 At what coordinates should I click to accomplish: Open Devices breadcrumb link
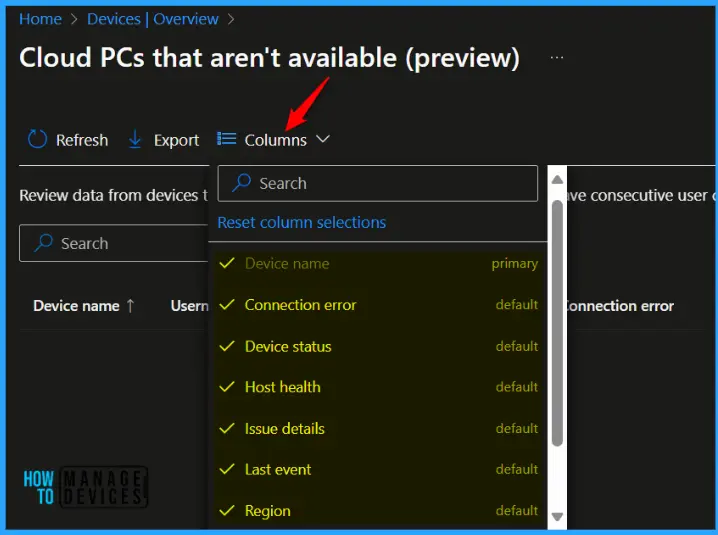click(114, 19)
